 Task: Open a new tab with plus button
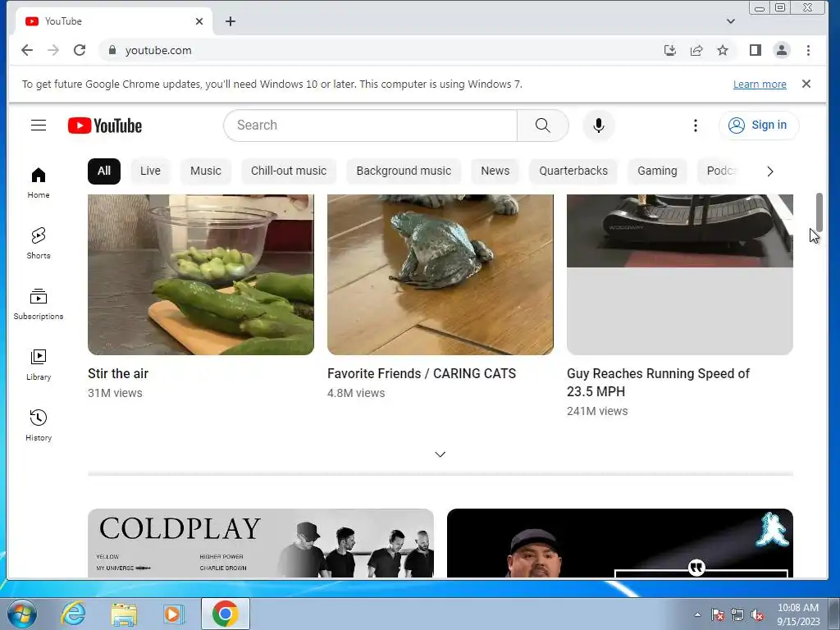[231, 21]
